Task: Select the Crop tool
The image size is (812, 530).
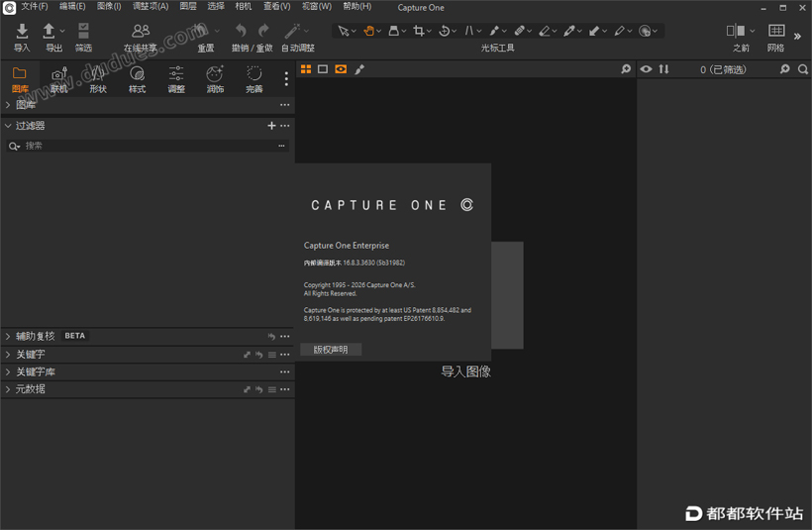Action: coord(419,31)
